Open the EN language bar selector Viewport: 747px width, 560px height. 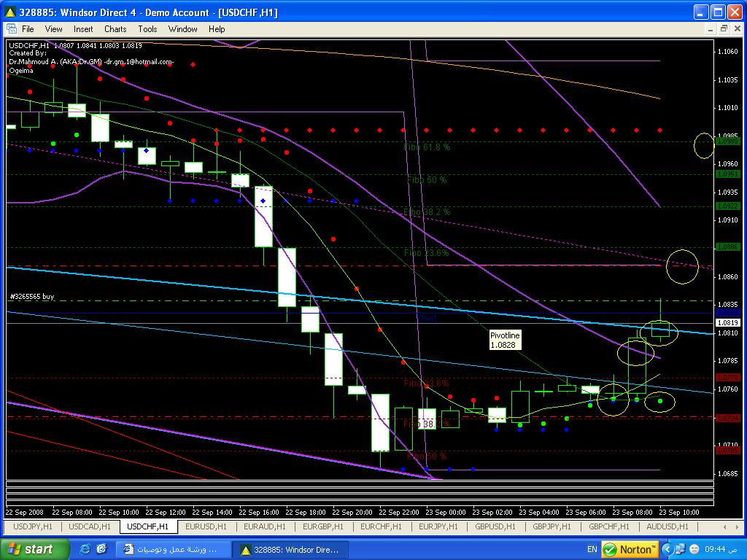click(x=592, y=549)
